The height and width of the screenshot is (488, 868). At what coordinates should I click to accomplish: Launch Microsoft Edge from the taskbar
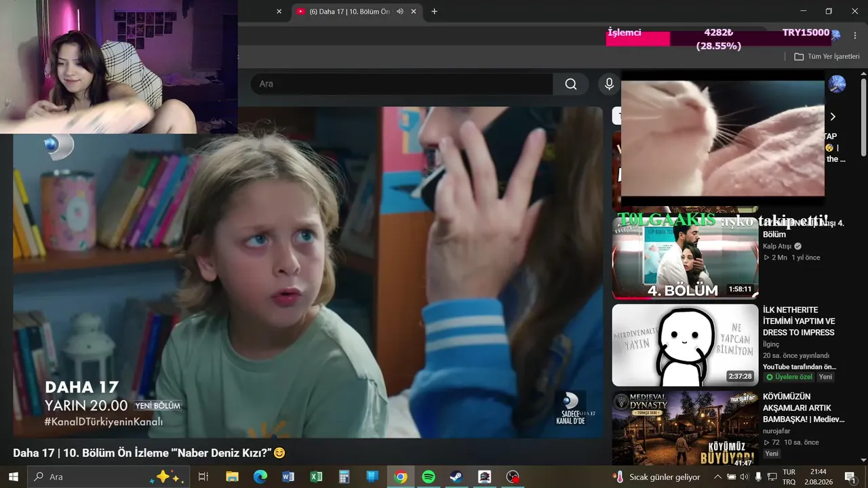click(x=260, y=476)
